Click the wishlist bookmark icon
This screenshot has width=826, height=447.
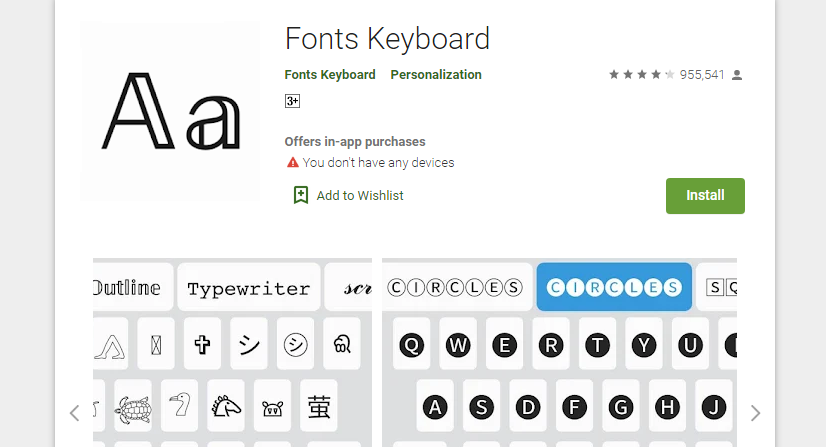click(301, 195)
